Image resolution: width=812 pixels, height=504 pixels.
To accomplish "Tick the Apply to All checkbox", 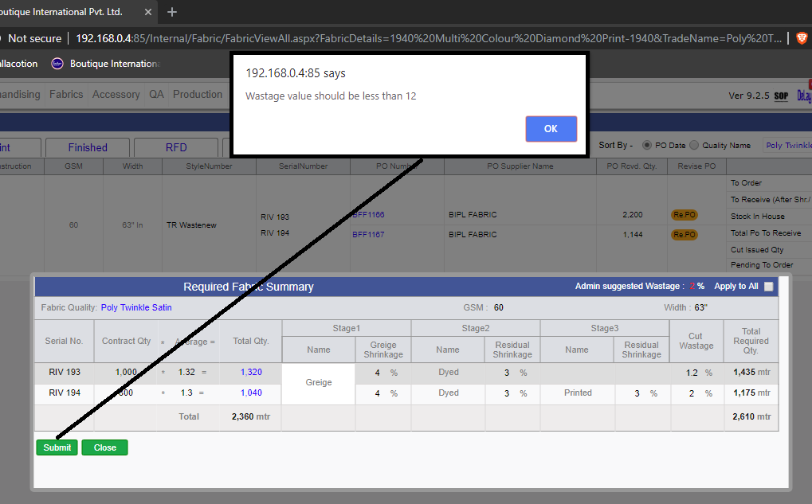I will 768,286.
